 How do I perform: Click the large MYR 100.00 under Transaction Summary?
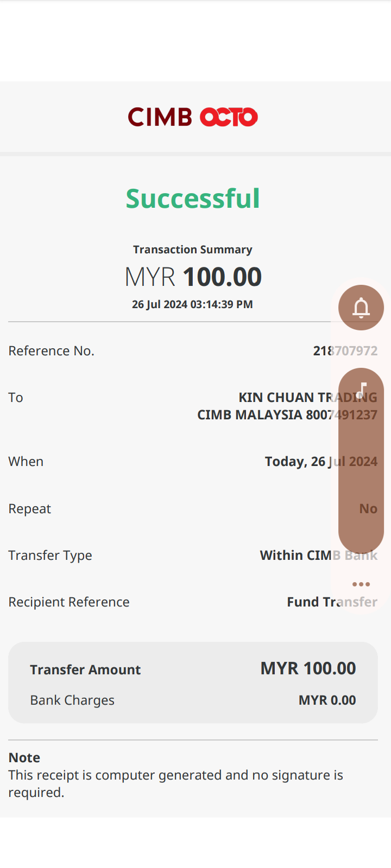(193, 277)
